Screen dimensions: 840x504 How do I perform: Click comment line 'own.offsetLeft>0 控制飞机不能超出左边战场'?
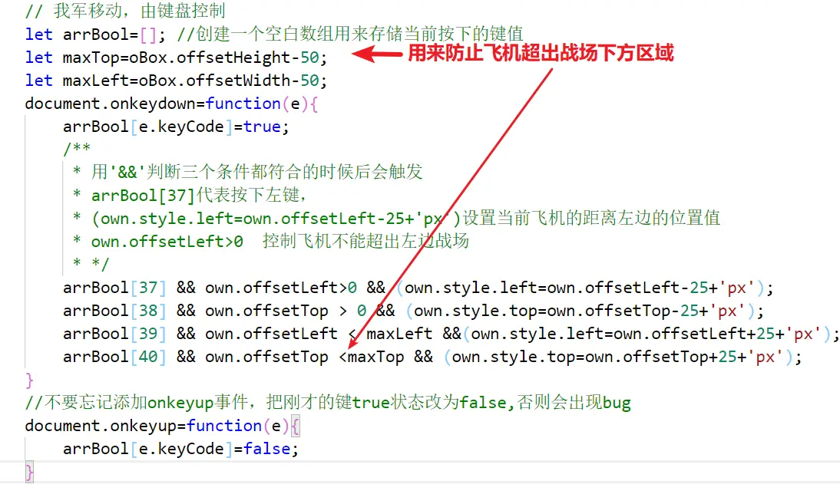(270, 242)
